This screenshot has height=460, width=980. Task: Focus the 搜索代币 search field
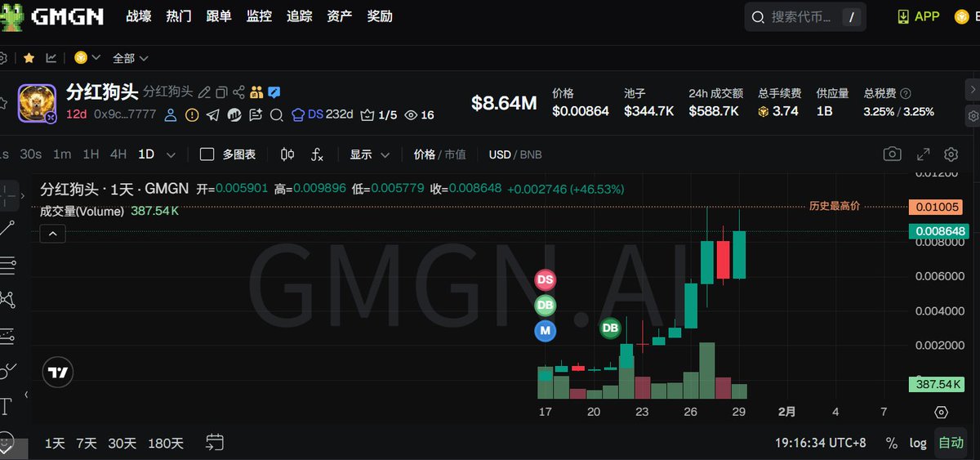804,17
